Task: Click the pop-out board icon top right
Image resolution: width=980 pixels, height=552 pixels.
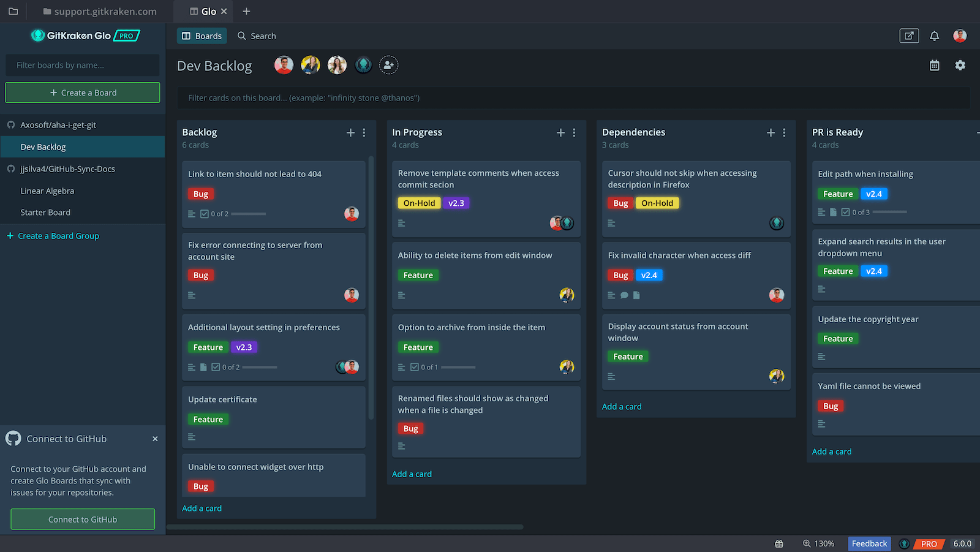Action: (x=909, y=36)
